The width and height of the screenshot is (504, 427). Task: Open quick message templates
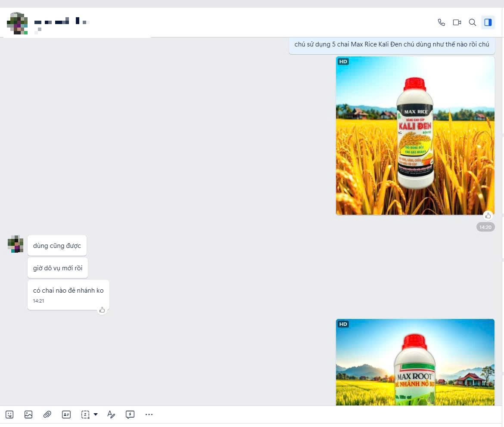click(x=130, y=415)
